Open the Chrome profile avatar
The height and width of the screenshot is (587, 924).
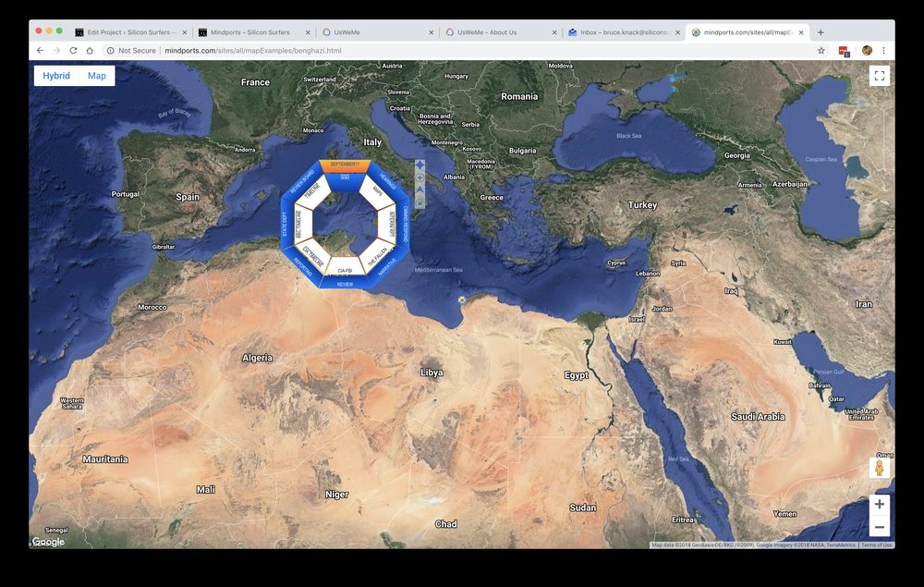[867, 51]
